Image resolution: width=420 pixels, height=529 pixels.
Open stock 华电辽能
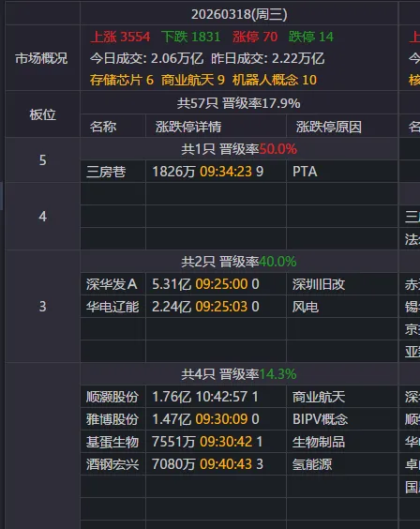pyautogui.click(x=112, y=307)
